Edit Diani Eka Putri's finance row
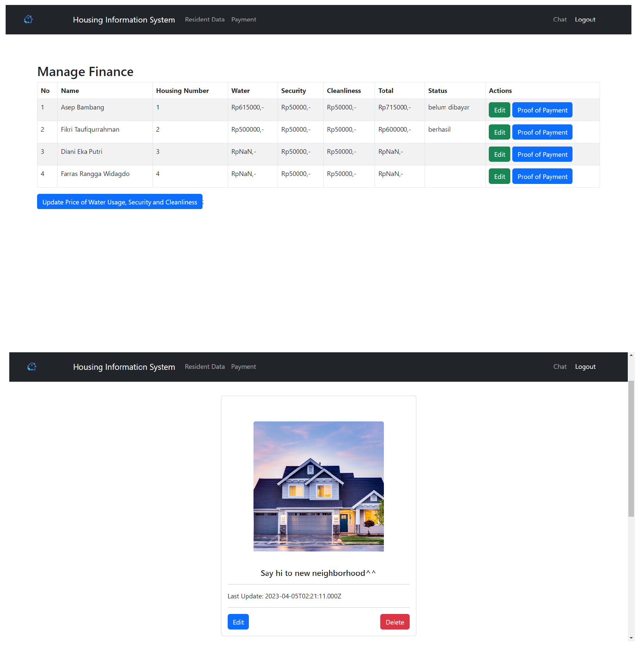The height and width of the screenshot is (650, 644). [499, 154]
